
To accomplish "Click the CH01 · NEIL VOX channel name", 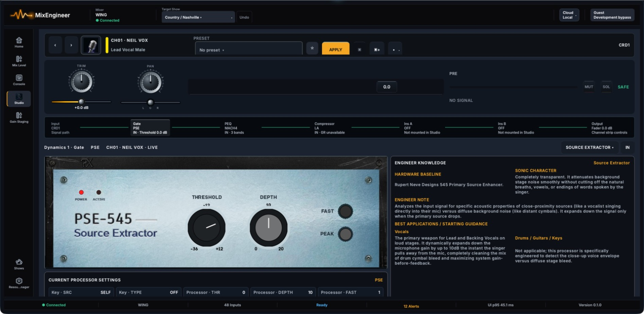I will tap(129, 41).
